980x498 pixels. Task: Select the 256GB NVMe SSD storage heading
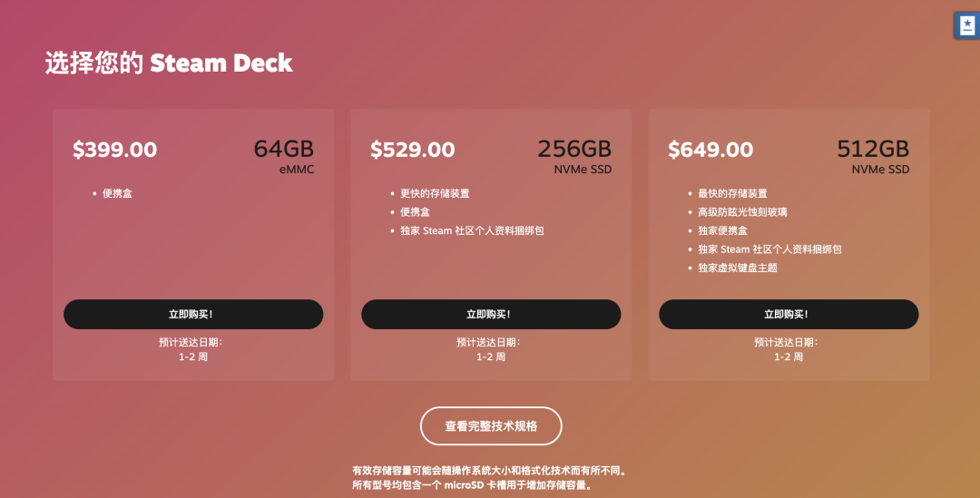[x=574, y=156]
